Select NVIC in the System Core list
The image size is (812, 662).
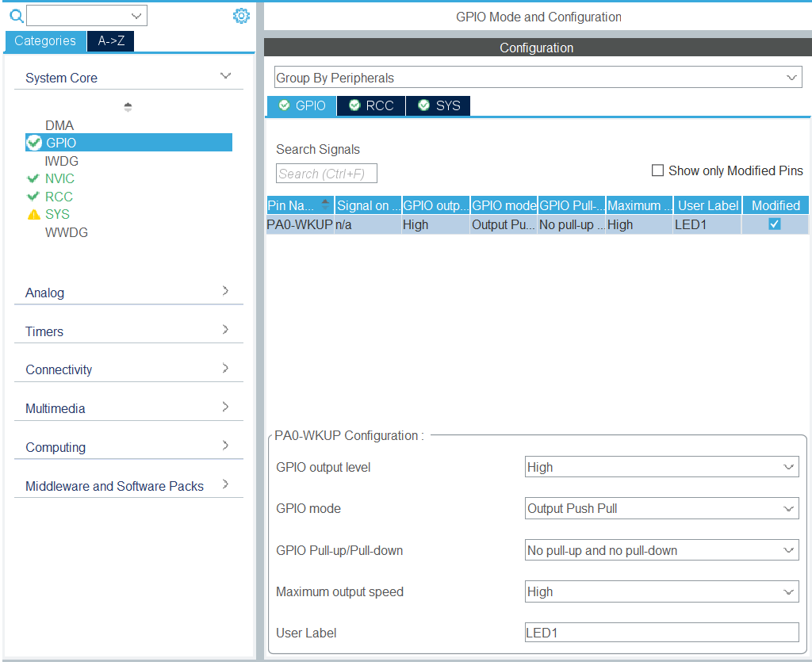point(59,178)
